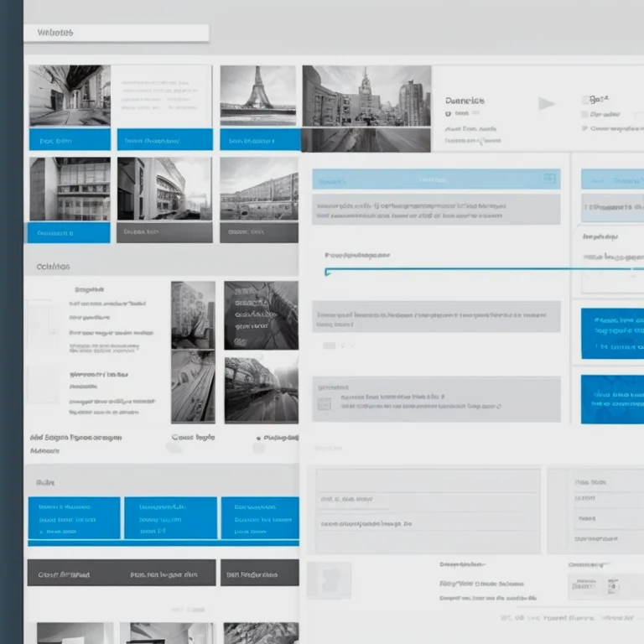Select the blue caption tab beside the Eiffel Tower photo
644x644 pixels.
(x=261, y=140)
